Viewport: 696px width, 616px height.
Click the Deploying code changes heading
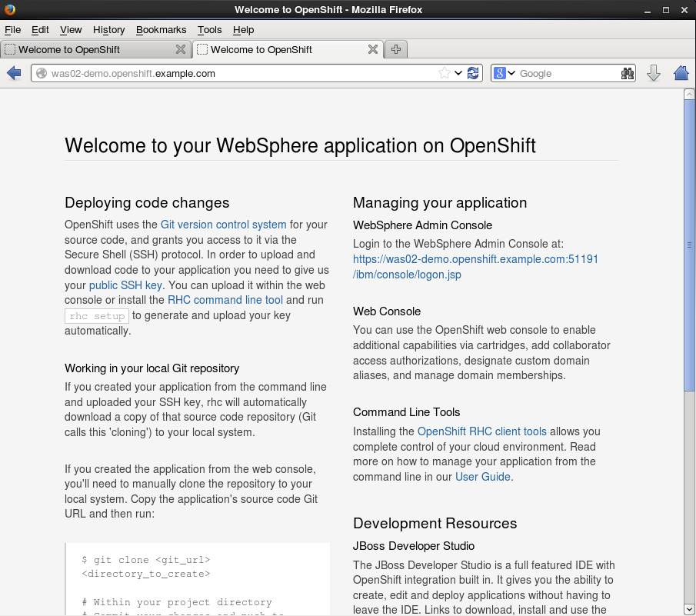147,203
